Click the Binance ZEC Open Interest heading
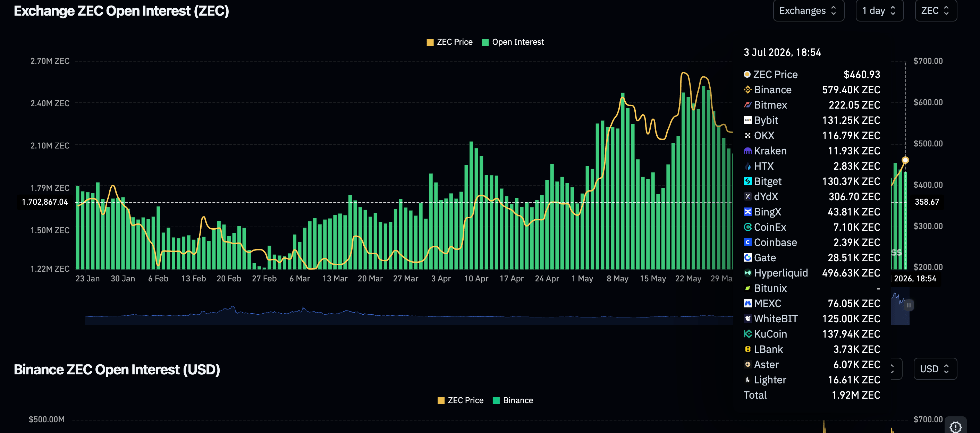 (117, 370)
